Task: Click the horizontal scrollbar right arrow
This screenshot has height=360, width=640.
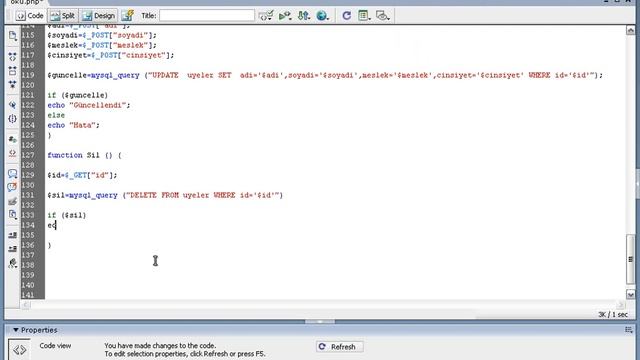Action: 620,304
